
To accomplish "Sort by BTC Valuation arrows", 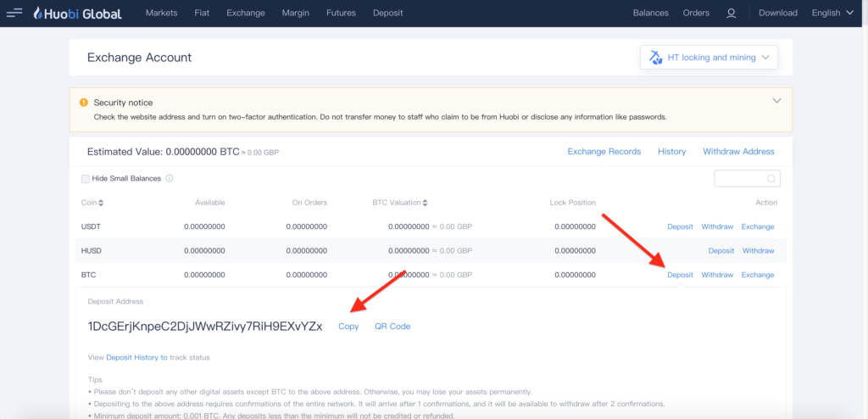I will pyautogui.click(x=425, y=203).
